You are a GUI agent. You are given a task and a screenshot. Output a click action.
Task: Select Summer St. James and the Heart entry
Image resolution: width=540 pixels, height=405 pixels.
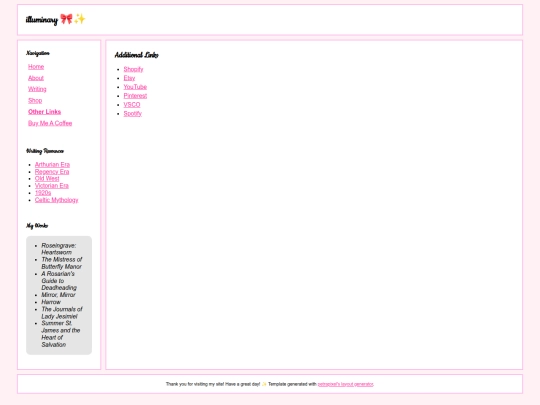tap(61, 334)
